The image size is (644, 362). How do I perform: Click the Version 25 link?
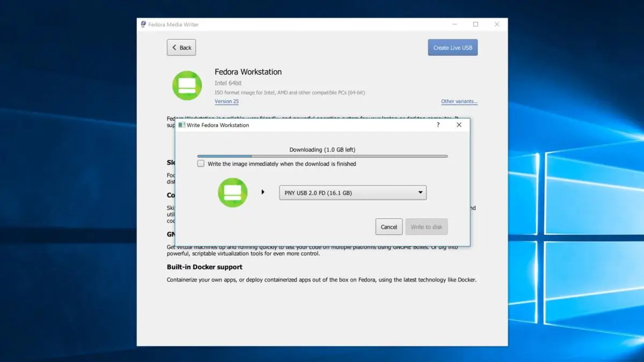[x=226, y=101]
